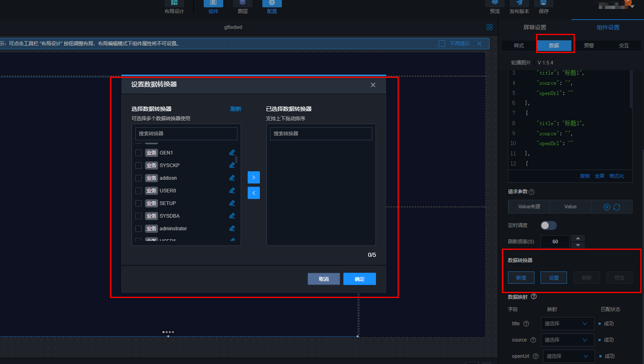Click 取消 in the converter dialog

(x=324, y=279)
